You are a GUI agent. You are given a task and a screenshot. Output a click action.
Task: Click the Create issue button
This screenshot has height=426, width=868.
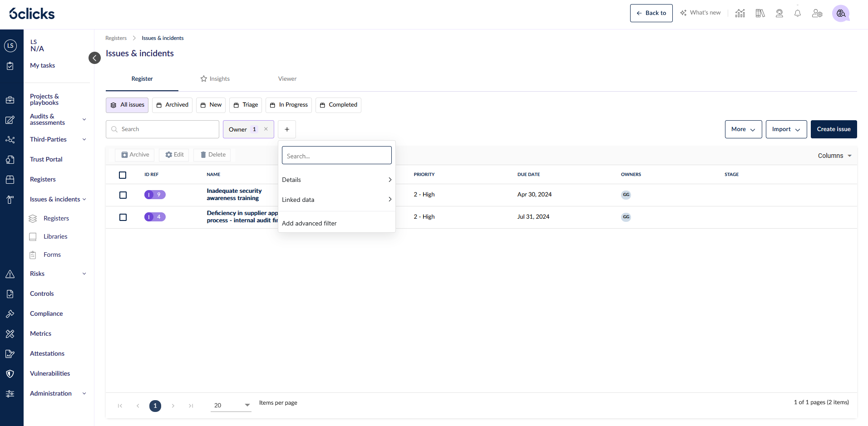coord(833,129)
